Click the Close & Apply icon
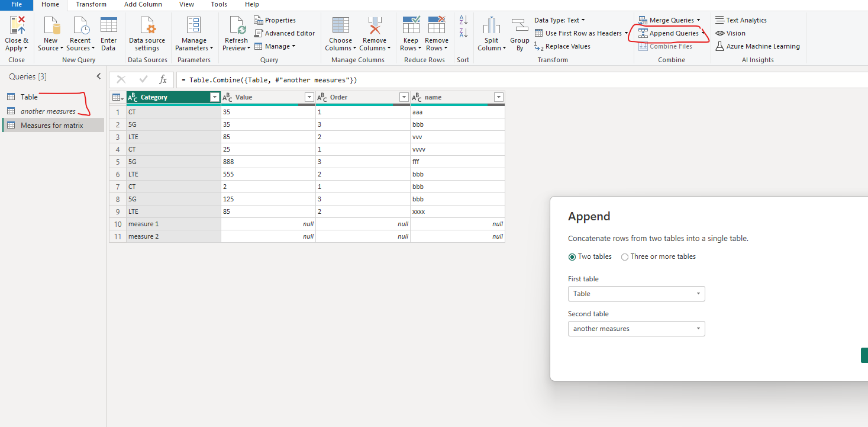 17,26
